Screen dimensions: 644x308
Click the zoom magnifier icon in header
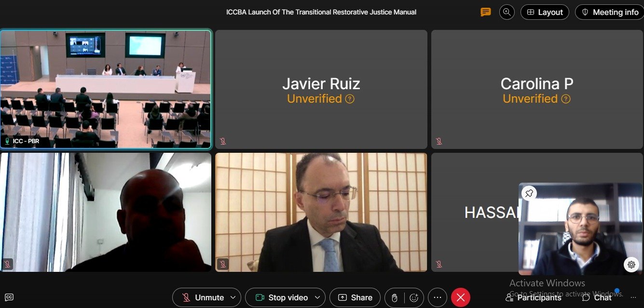pos(507,12)
